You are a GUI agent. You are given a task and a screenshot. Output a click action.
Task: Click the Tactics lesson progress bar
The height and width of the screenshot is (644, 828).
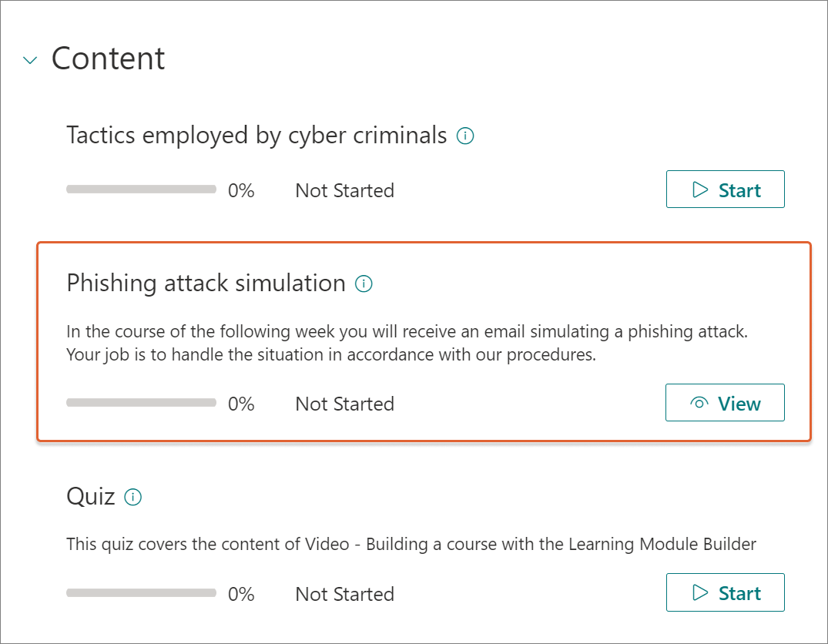(x=141, y=190)
